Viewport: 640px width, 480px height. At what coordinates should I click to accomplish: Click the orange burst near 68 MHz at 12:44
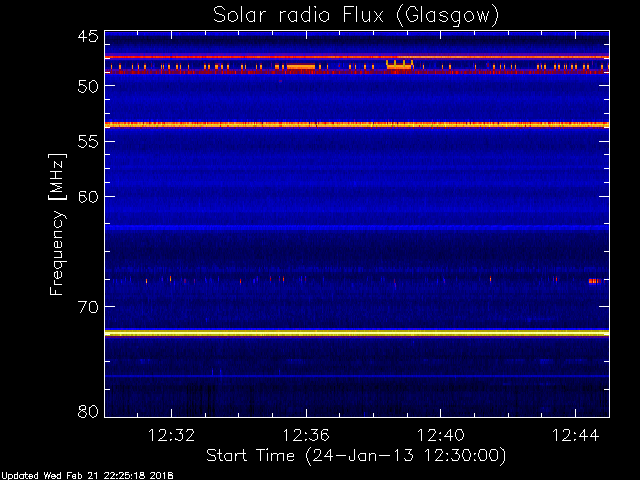tap(595, 281)
